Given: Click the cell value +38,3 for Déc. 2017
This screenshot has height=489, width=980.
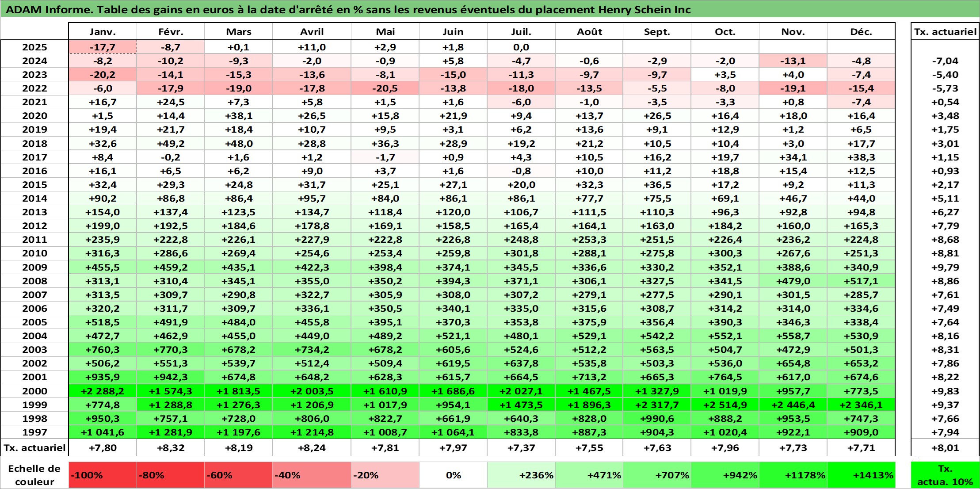Looking at the screenshot, I should point(861,157).
